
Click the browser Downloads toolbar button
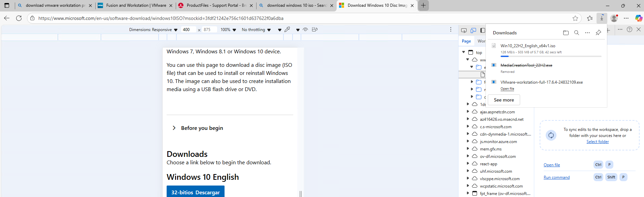pyautogui.click(x=602, y=18)
